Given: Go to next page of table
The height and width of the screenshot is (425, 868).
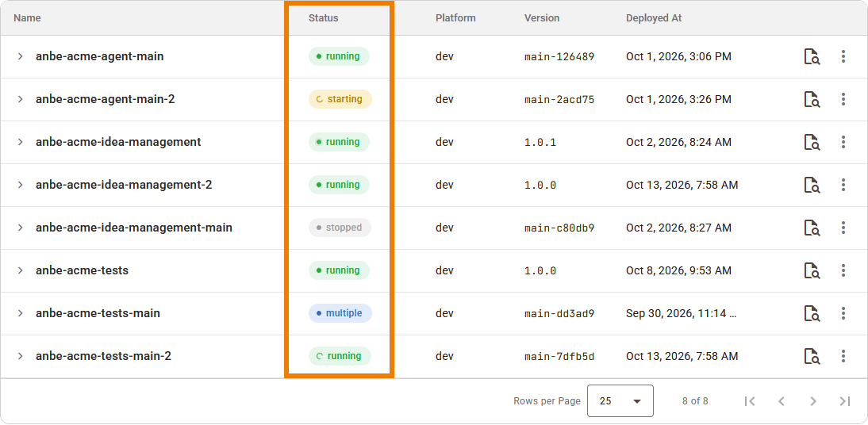Looking at the screenshot, I should click(x=813, y=401).
